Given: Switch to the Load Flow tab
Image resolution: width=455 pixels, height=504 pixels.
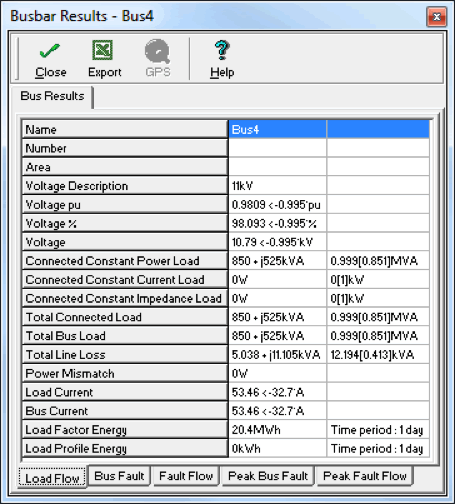Looking at the screenshot, I should 52,478.
